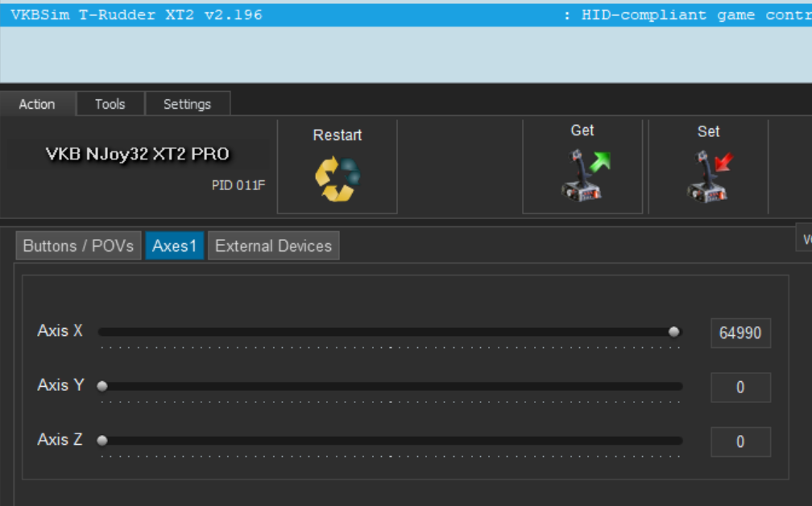Click the Set label text
The width and height of the screenshot is (812, 506).
coord(708,131)
